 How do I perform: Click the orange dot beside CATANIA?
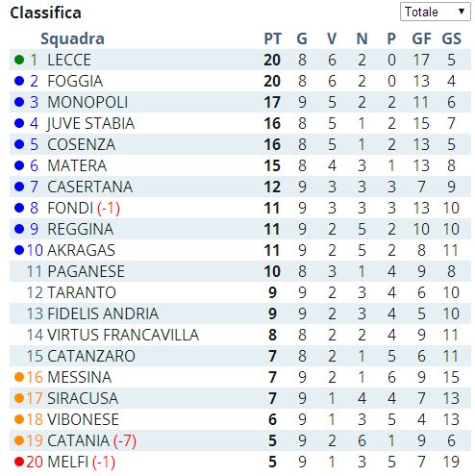19,440
